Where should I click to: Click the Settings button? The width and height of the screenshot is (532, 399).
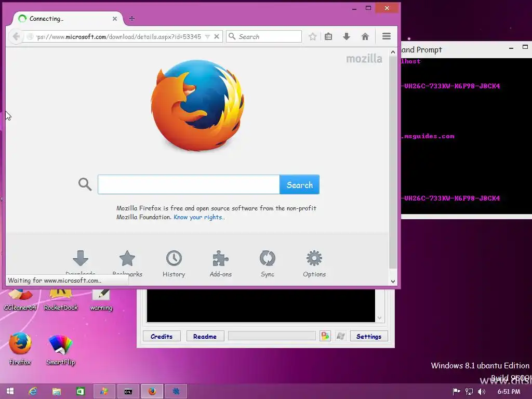369,336
